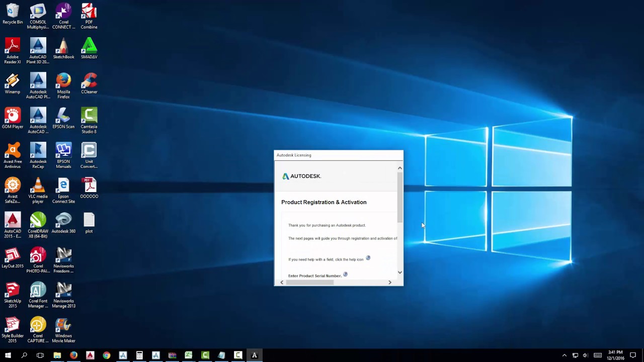Click the help icon after 'click the help icon'
This screenshot has width=644, height=362.
[x=368, y=258]
